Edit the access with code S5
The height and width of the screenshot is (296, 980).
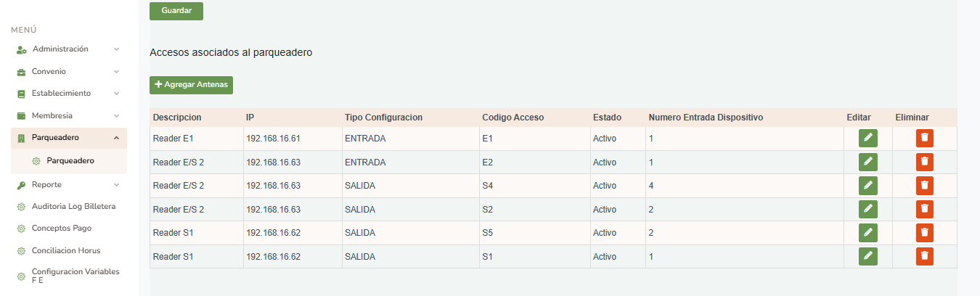click(868, 233)
